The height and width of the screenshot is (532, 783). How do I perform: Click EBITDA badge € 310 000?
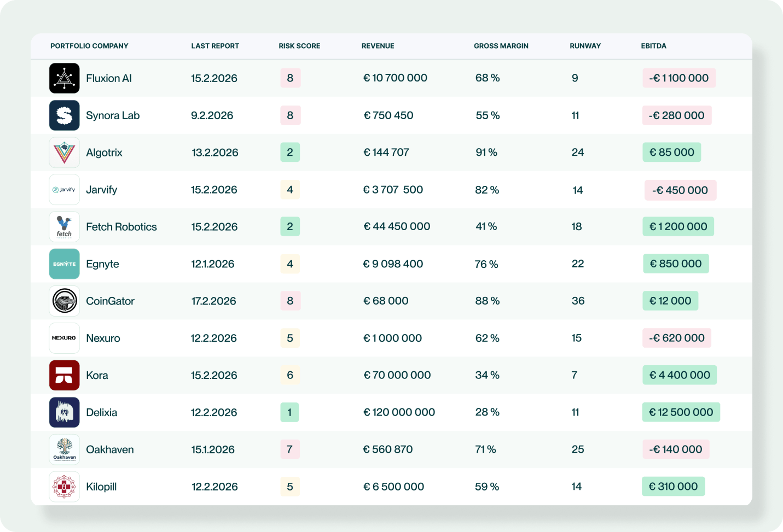pyautogui.click(x=674, y=487)
